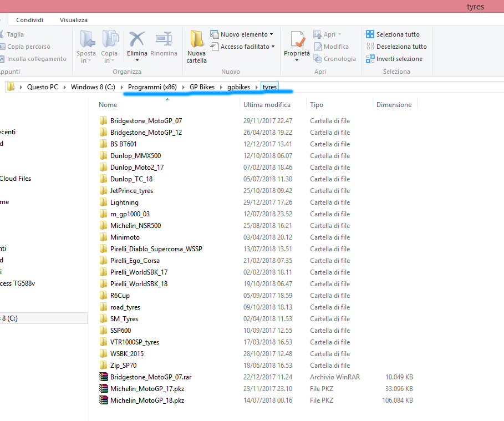Select the Pirelli_Diablo_Supercorsa_WSSP folder icon
This screenshot has width=504, height=421.
point(103,248)
